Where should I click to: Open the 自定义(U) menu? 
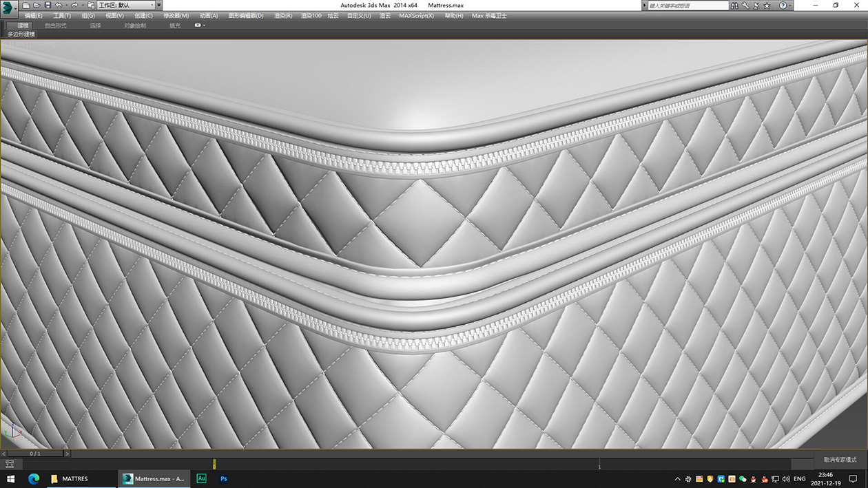click(x=359, y=16)
